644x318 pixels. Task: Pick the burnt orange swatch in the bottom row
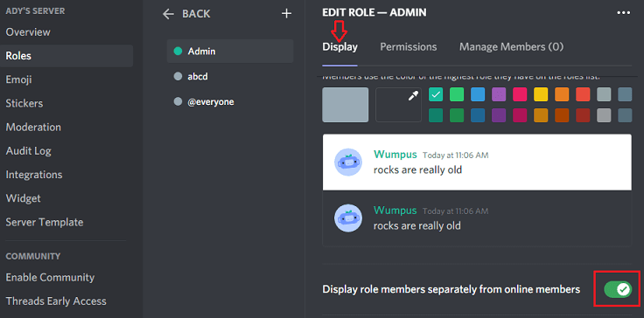coord(562,115)
